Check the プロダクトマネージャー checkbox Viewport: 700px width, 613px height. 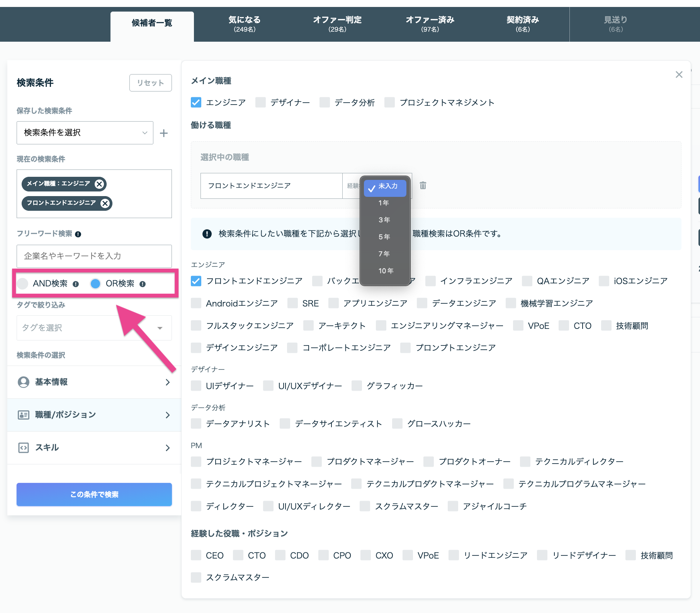316,462
